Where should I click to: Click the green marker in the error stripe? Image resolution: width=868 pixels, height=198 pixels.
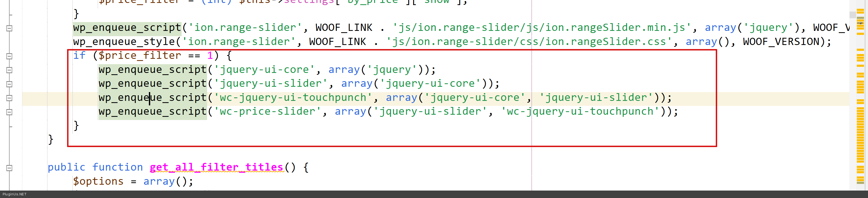coord(860,18)
